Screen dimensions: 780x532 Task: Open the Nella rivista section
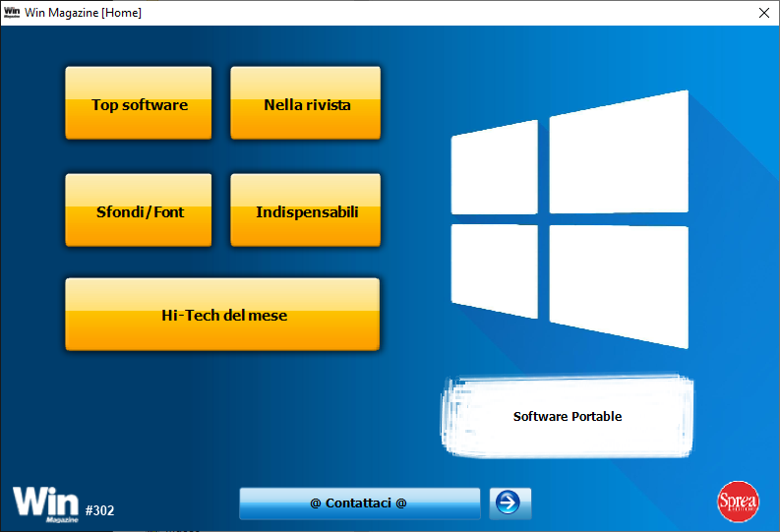pyautogui.click(x=306, y=103)
